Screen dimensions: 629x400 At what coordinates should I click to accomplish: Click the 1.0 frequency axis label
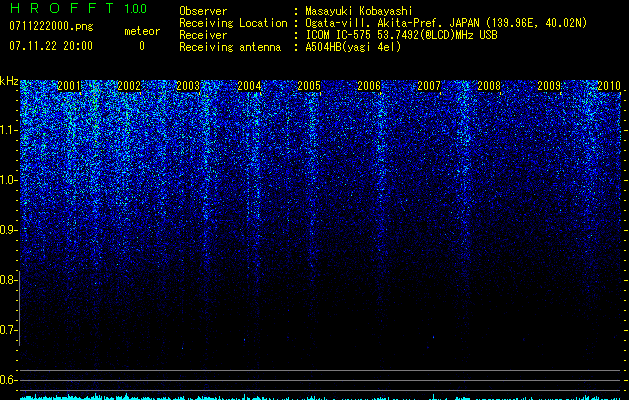(8, 180)
